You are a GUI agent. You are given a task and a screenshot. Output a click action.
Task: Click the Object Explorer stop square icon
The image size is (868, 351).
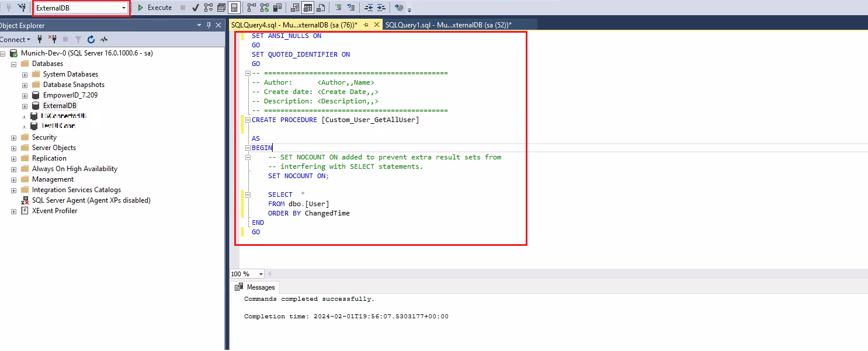coord(65,39)
